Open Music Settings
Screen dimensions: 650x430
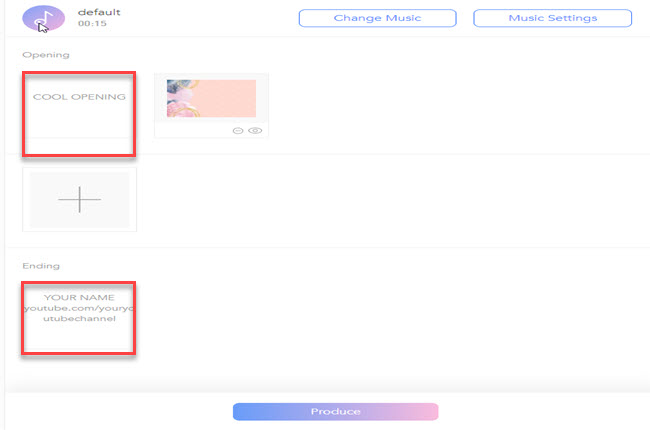[552, 18]
